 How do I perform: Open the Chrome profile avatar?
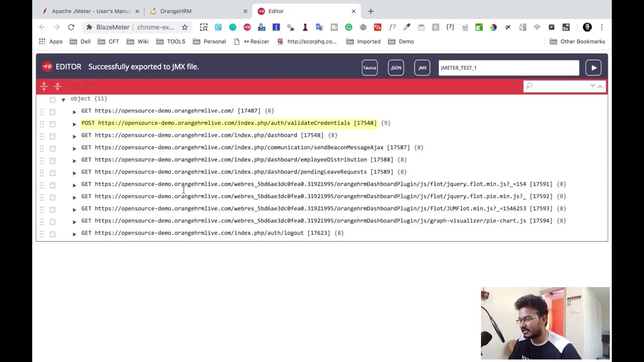click(x=587, y=27)
